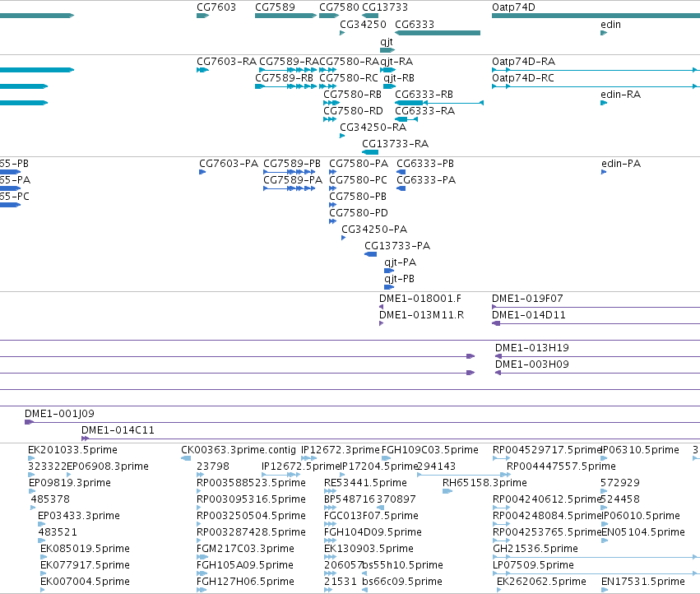Click EST FGH109C03.5prime
This screenshot has width=700, height=594.
pyautogui.click(x=430, y=450)
